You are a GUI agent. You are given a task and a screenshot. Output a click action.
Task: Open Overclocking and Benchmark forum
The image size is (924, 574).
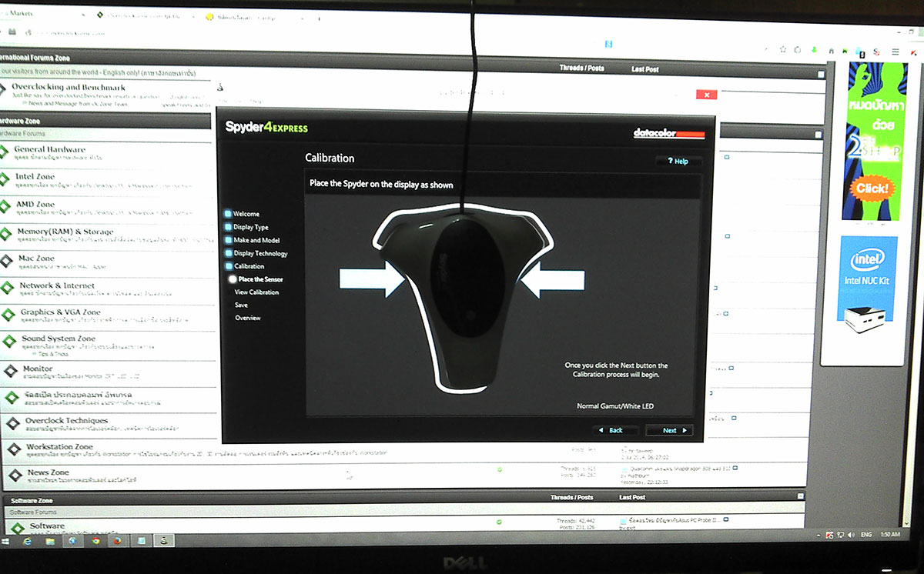click(69, 87)
